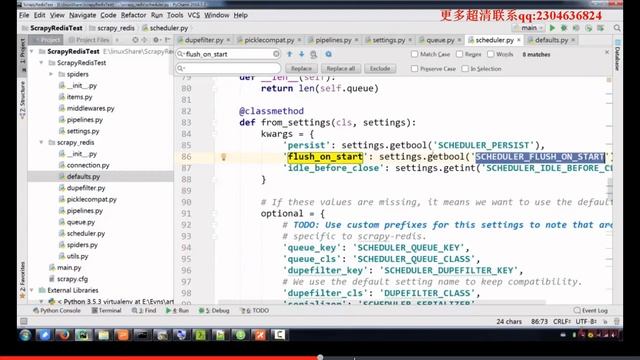Switch to PyCharm taskbar icon

pos(83,335)
